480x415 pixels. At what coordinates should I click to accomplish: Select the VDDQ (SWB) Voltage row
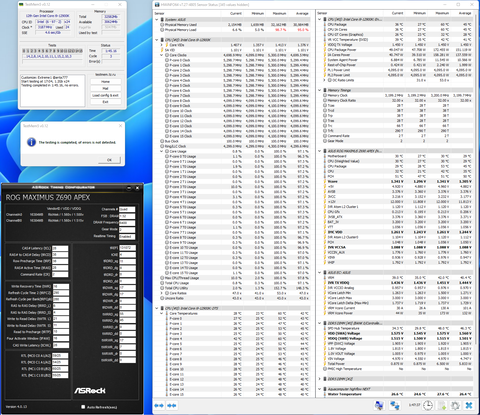397,338
